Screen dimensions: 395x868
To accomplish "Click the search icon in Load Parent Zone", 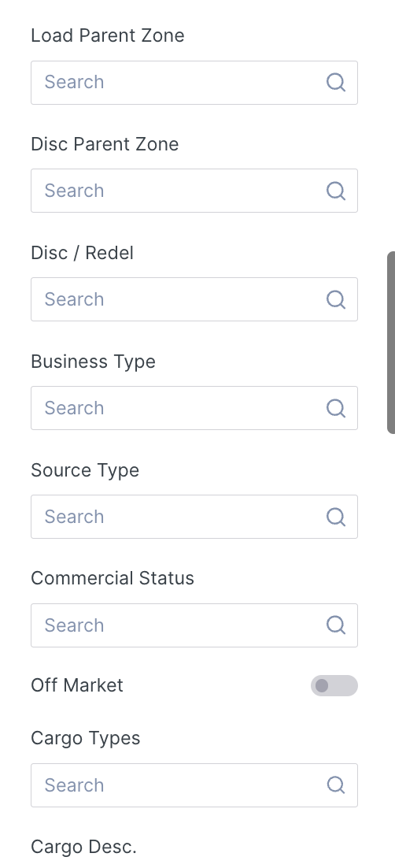I will [x=336, y=83].
